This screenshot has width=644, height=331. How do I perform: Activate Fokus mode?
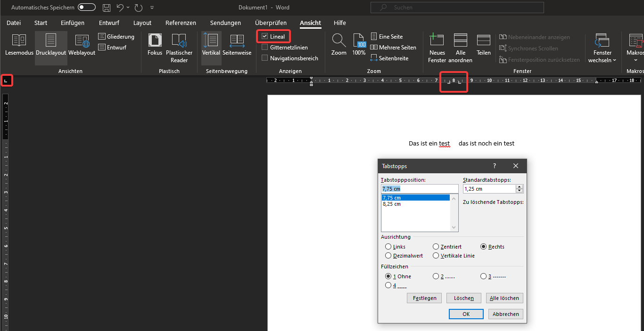[155, 46]
